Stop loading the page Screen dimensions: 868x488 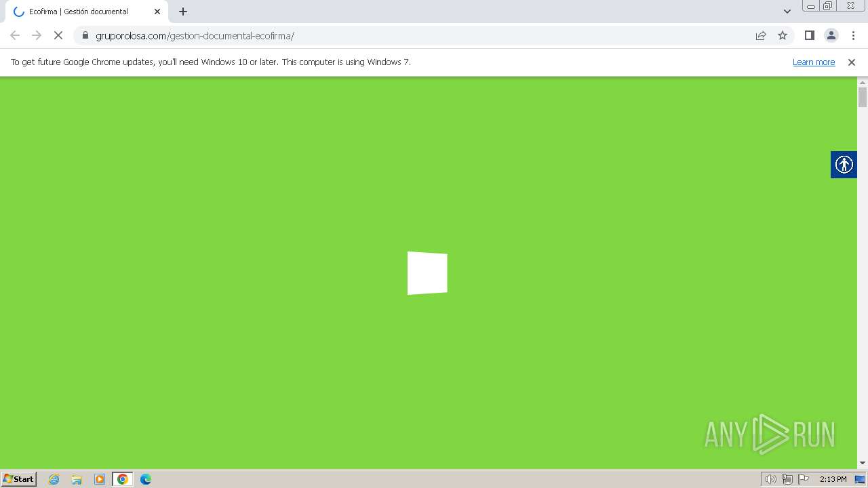pos(58,35)
